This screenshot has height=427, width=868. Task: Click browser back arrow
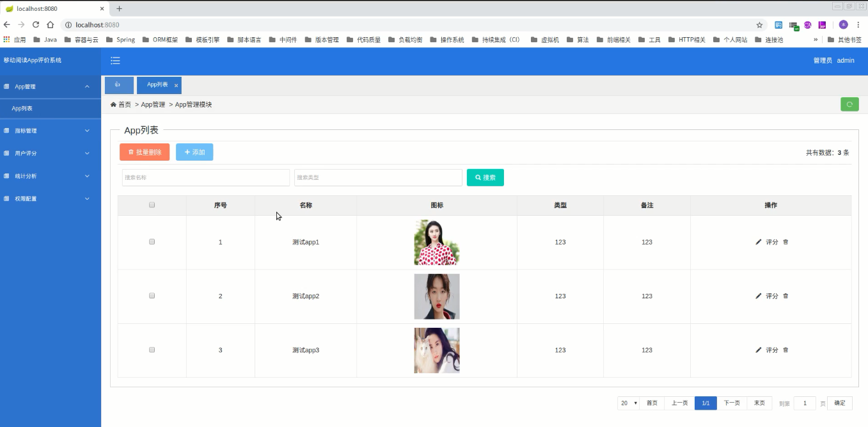[7, 24]
